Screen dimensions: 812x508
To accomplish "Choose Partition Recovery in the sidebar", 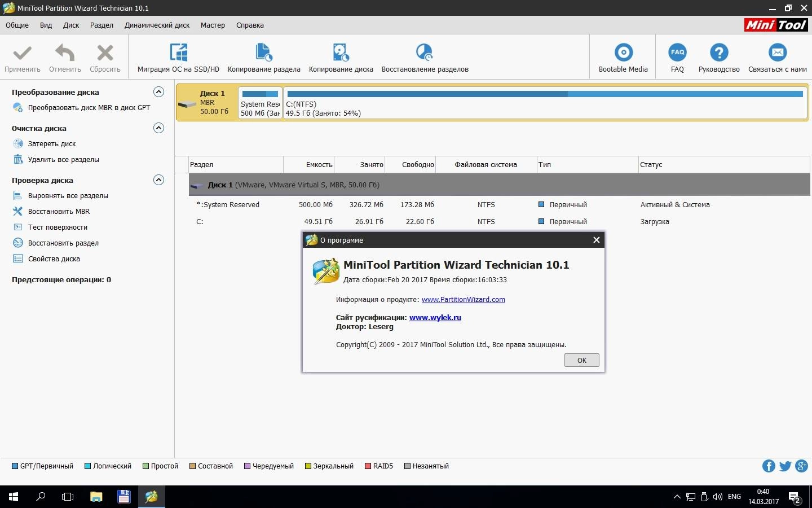I will (x=63, y=243).
